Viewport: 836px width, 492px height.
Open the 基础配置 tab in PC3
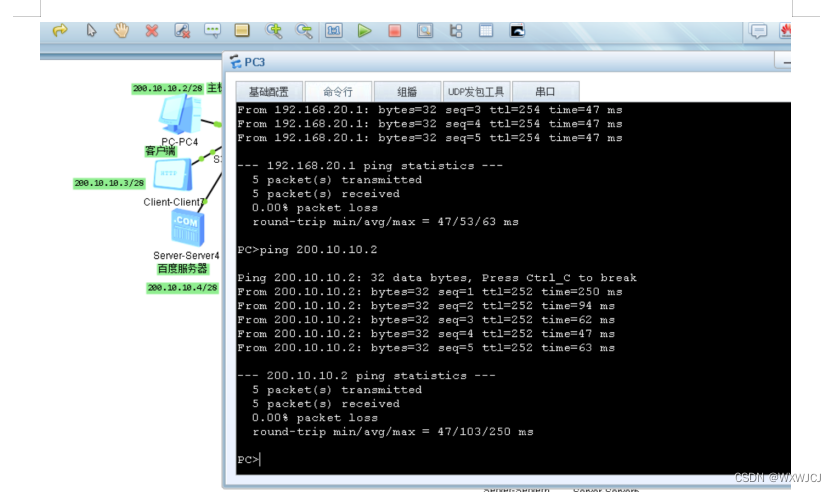[269, 92]
